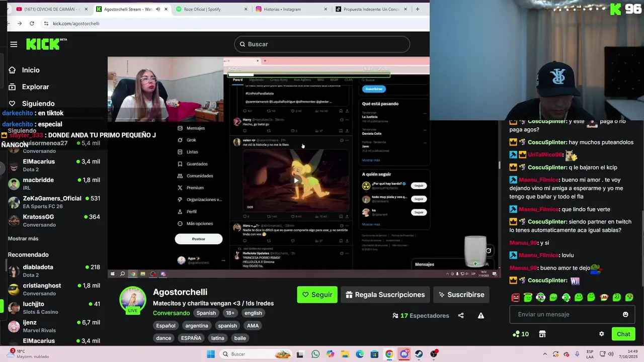Open ElMacarius Dota 2 channel with 3,4 mil
Screen dimensions: 644x362
pos(54,165)
